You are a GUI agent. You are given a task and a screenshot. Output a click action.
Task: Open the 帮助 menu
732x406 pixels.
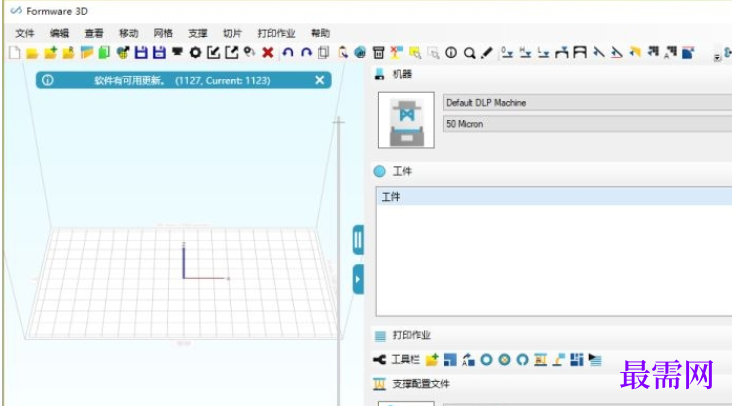[320, 33]
